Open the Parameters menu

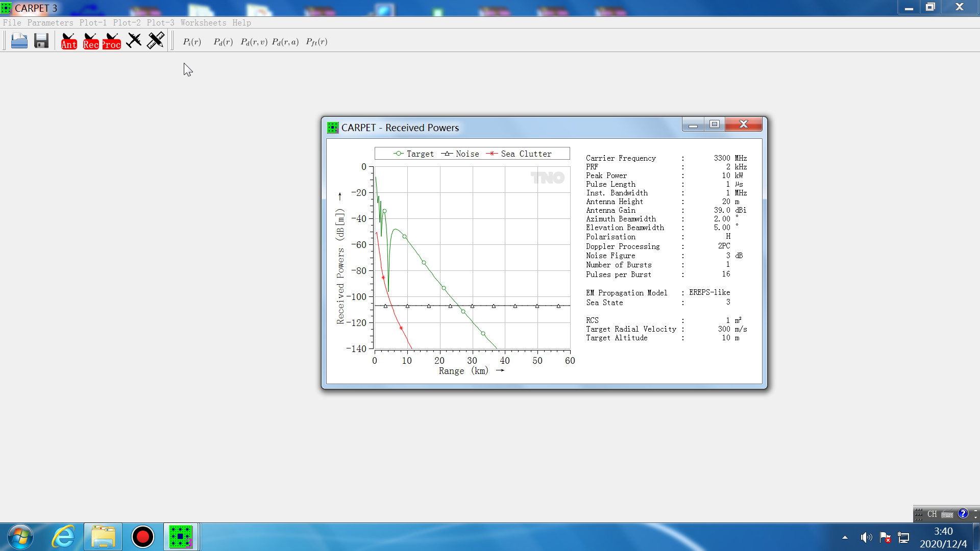(50, 22)
